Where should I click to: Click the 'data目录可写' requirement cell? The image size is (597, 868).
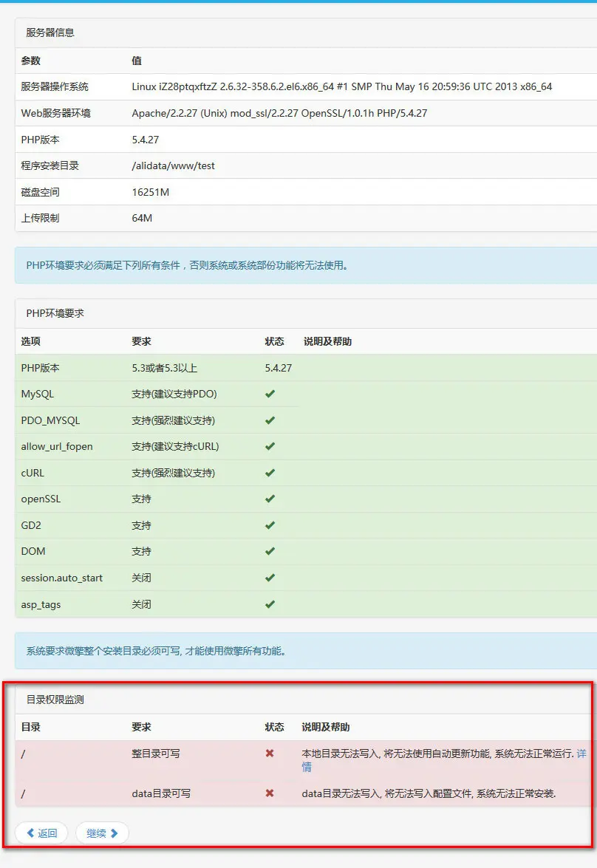point(161,793)
